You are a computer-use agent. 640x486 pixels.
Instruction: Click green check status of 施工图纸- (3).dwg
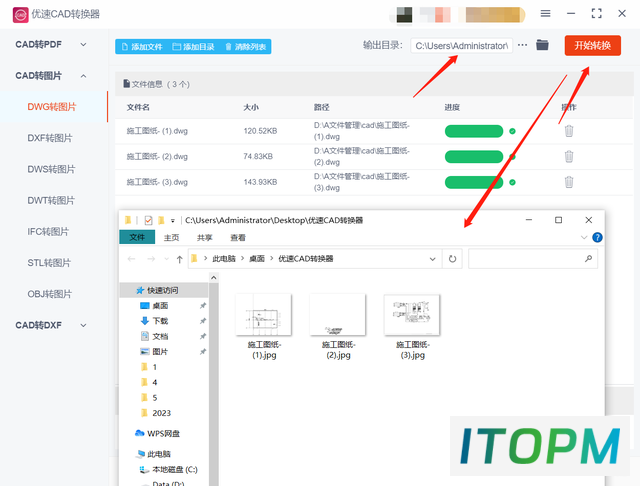512,182
